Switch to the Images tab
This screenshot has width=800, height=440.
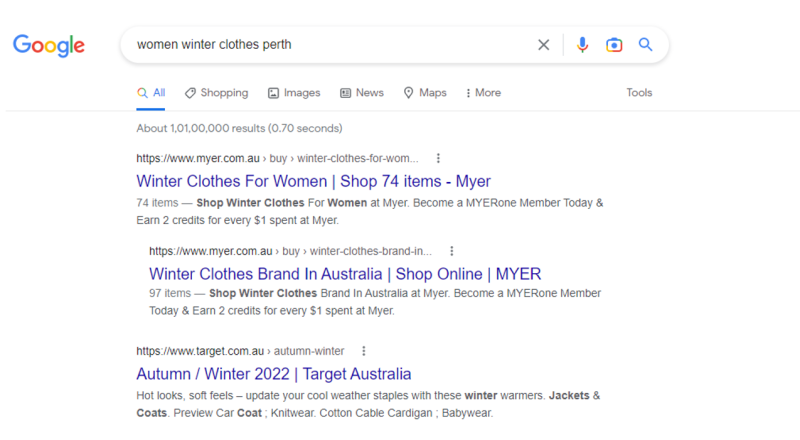click(294, 93)
